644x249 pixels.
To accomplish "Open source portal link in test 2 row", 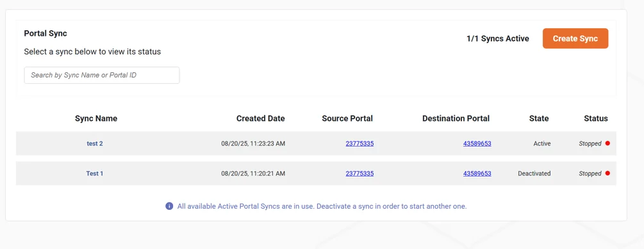I will click(359, 143).
